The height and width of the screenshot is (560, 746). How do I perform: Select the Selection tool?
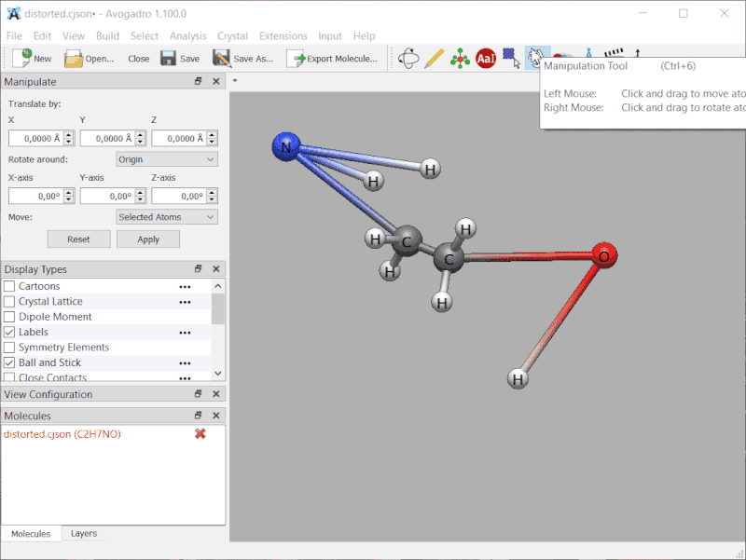point(511,59)
